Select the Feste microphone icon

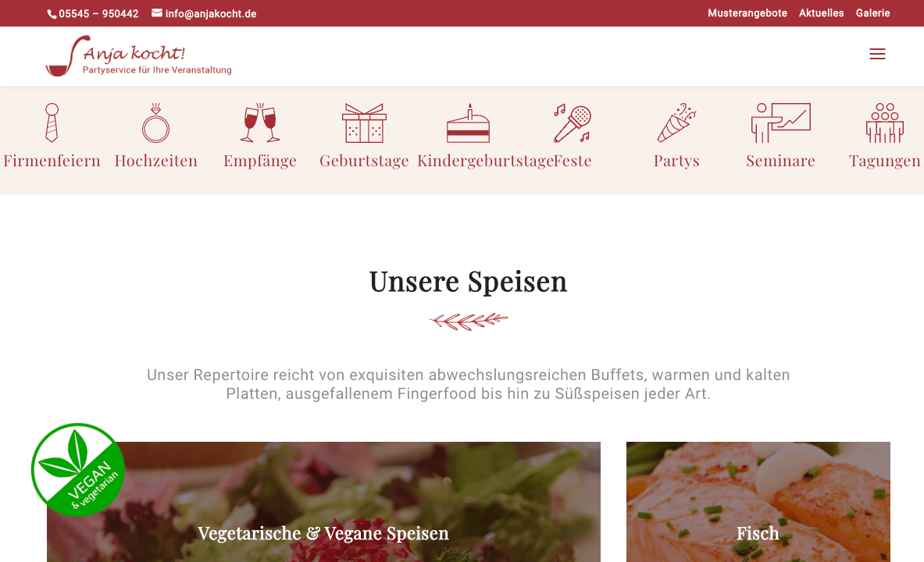[x=573, y=123]
